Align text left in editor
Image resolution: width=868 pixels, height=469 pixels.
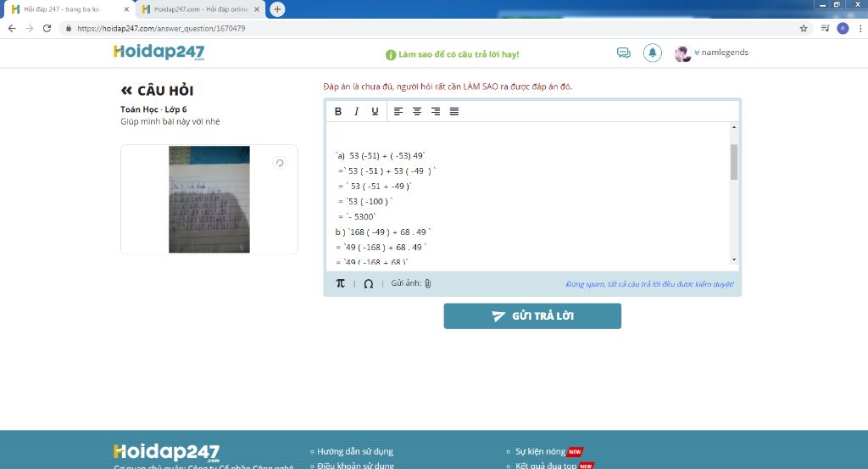pos(398,111)
